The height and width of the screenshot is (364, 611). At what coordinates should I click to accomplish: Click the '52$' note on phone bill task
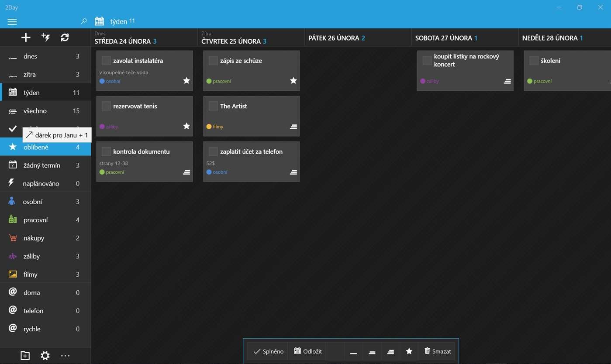211,163
